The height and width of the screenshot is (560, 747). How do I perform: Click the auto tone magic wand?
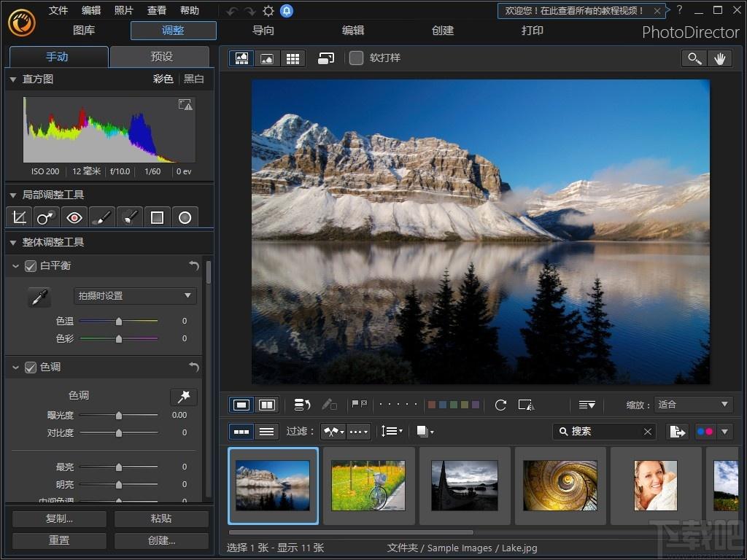183,396
